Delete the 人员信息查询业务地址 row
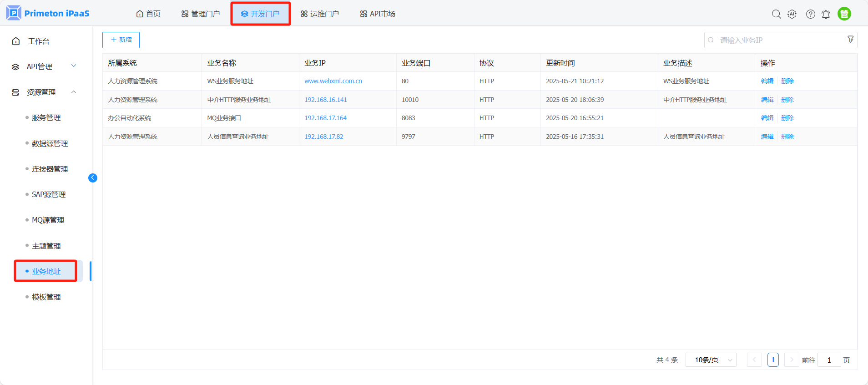Viewport: 868px width, 385px height. [x=787, y=137]
